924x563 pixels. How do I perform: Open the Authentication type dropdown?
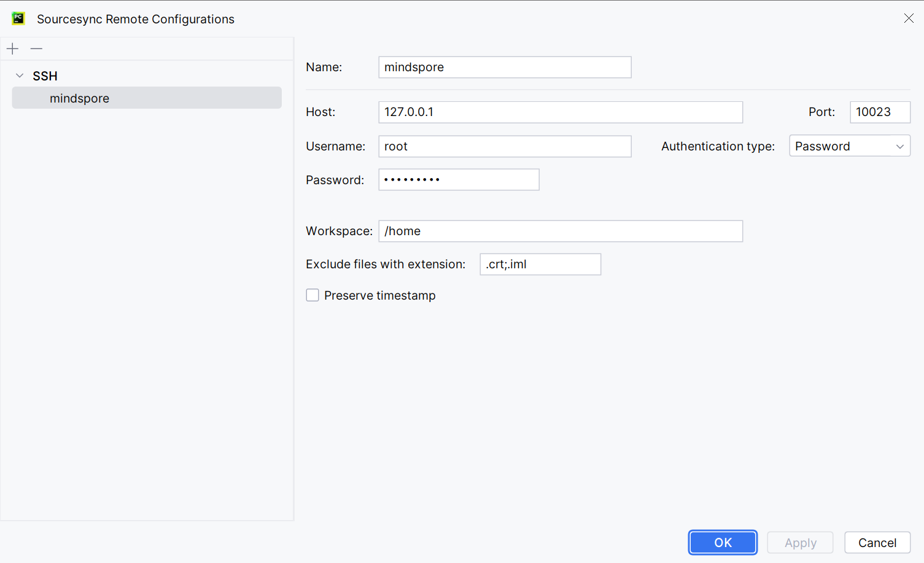849,146
